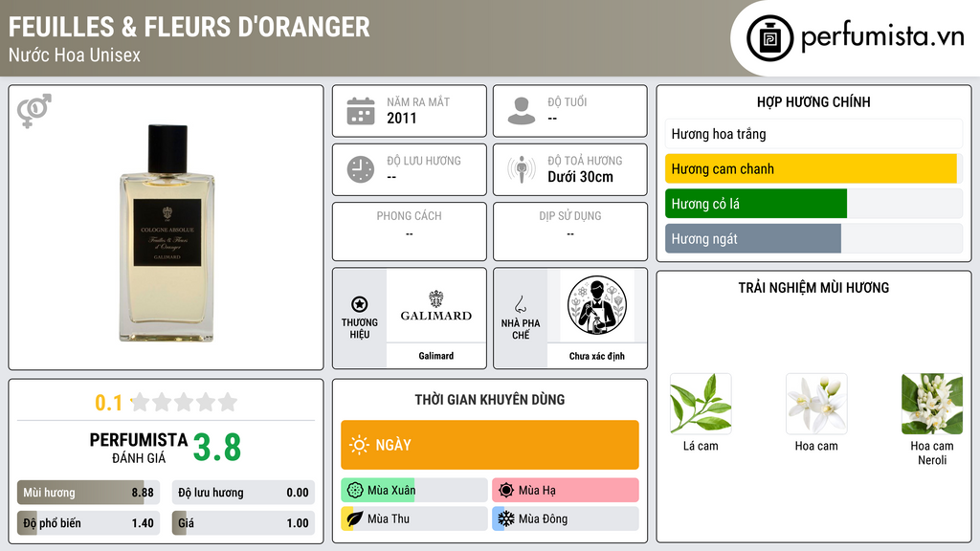Screen dimensions: 980x551
Task: Click the sun icon in Ngày bar
Action: [x=360, y=445]
